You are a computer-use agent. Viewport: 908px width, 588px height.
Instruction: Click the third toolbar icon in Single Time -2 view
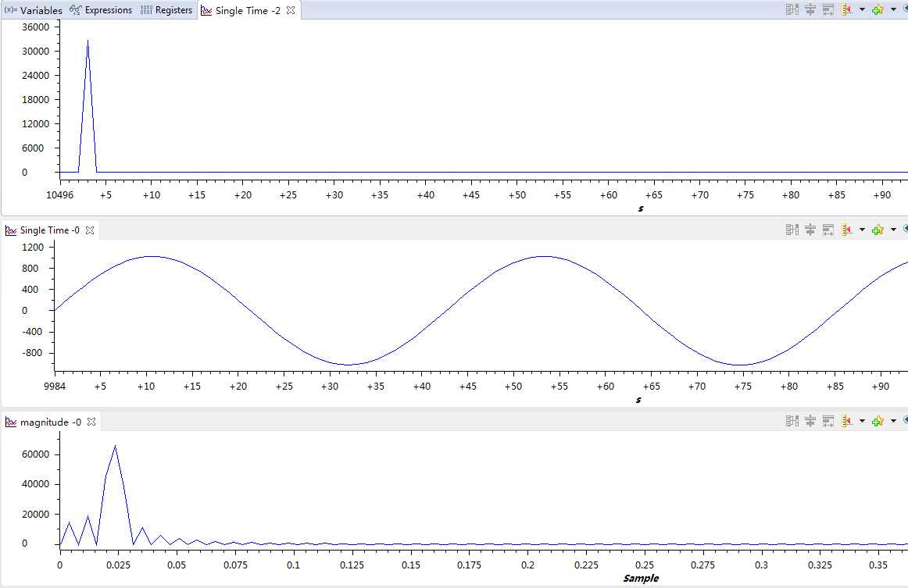pos(828,10)
